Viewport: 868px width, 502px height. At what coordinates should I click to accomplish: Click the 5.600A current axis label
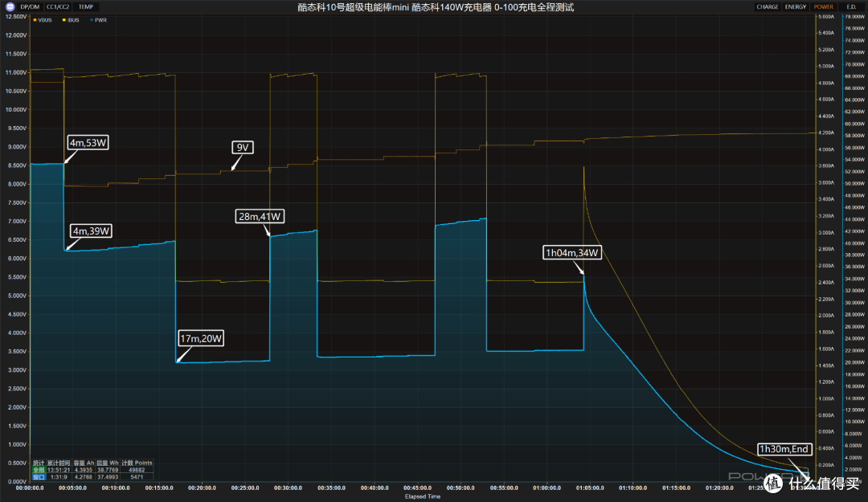[x=826, y=17]
